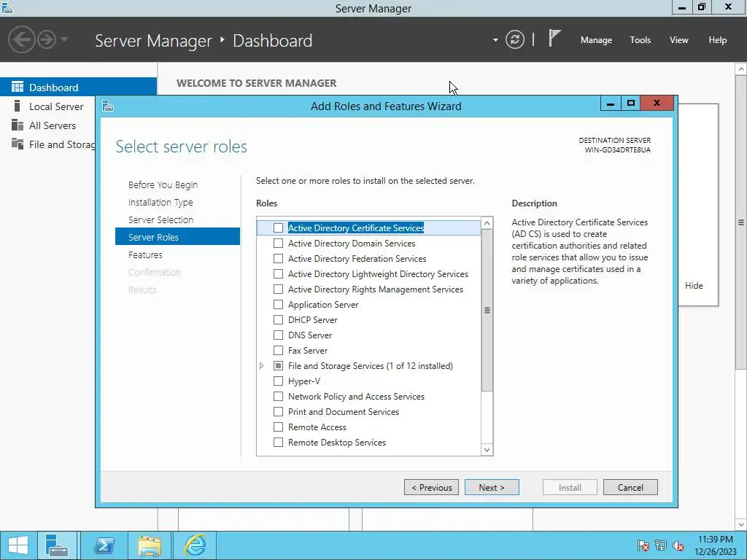Enable the Application Server role
Screen dimensions: 747x560
pos(278,304)
